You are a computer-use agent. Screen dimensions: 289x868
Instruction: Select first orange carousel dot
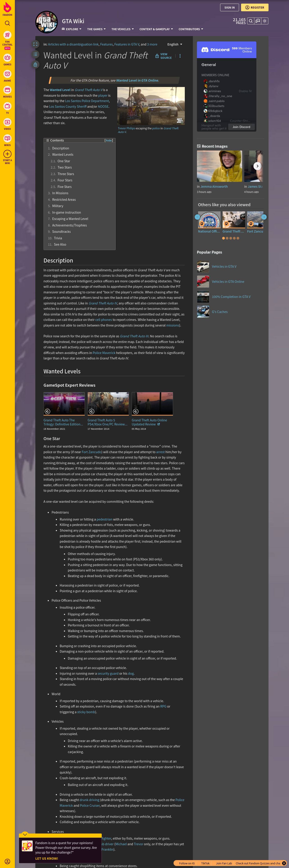[x=224, y=238]
